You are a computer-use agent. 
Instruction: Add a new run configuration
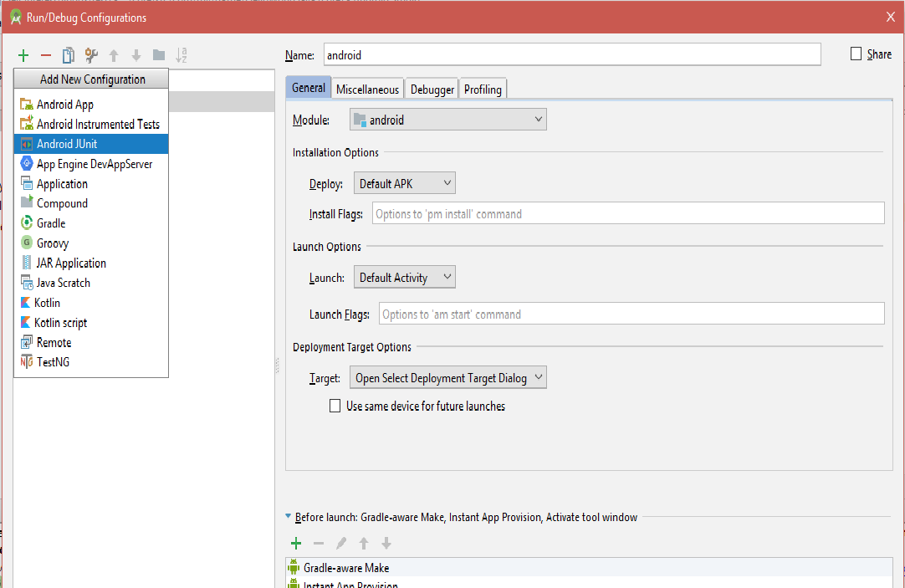[x=23, y=55]
